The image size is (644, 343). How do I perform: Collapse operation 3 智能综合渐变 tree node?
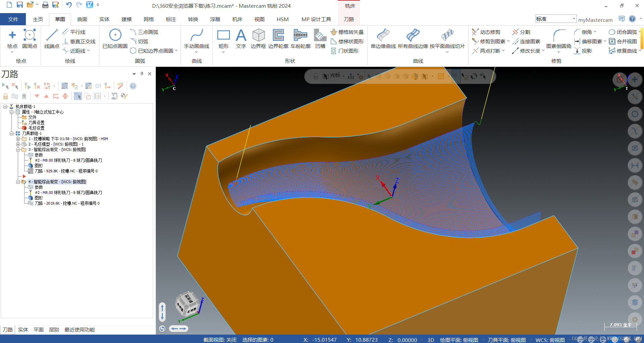[18, 149]
